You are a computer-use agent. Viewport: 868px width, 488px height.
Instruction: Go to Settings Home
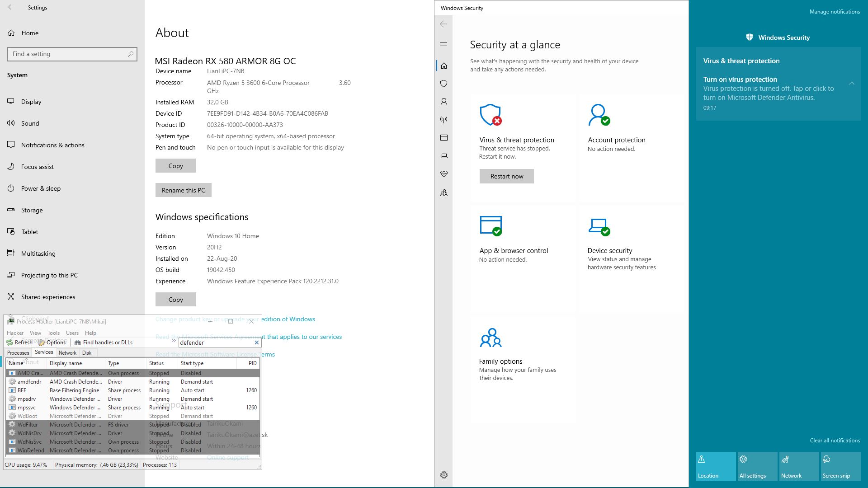click(72, 33)
